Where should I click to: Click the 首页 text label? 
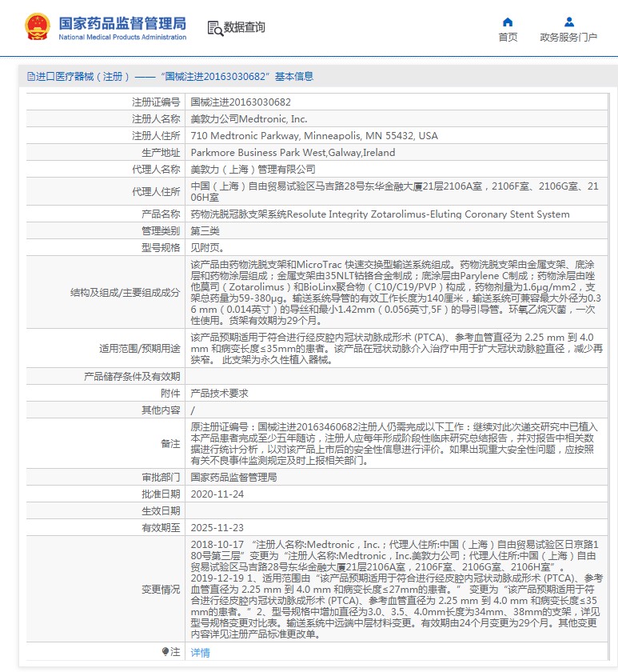pyautogui.click(x=508, y=38)
